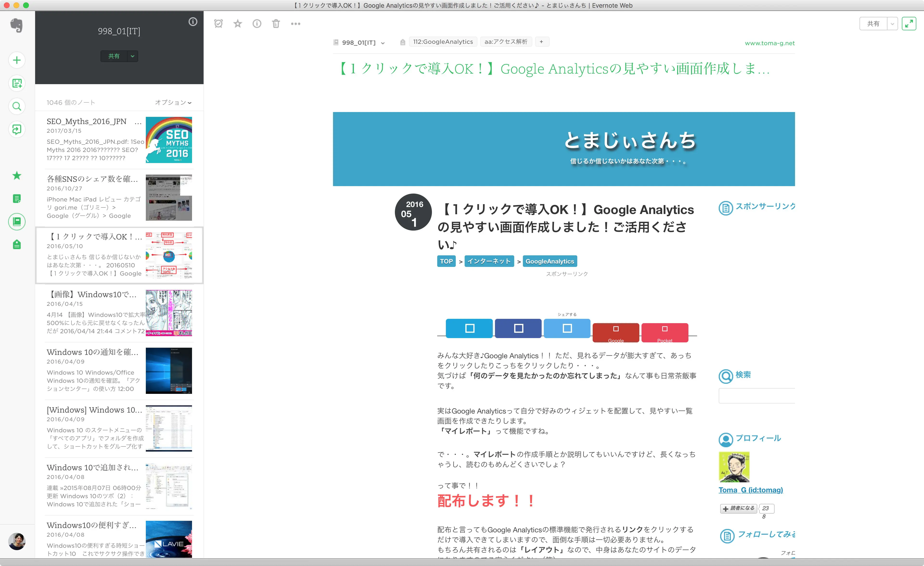Open note Windows 10の通知を確…
Screen dimensions: 924x566
pyautogui.click(x=119, y=371)
